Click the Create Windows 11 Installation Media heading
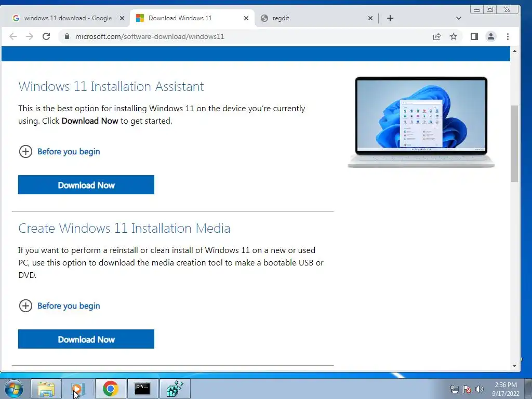532x399 pixels. [x=124, y=228]
